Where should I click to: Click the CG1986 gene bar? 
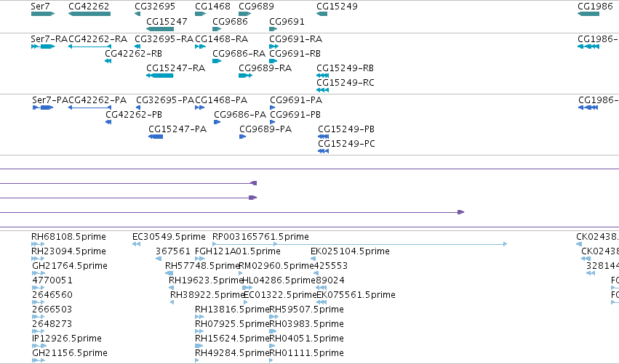(x=588, y=14)
